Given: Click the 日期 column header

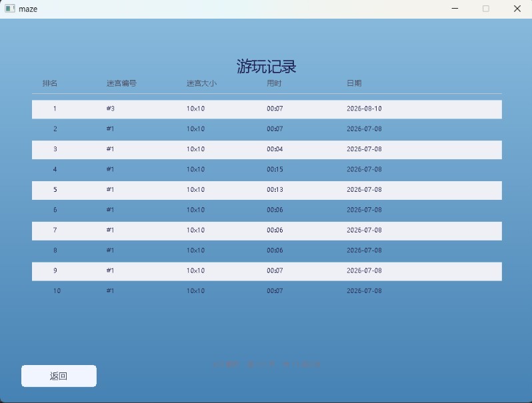Looking at the screenshot, I should click(x=354, y=83).
